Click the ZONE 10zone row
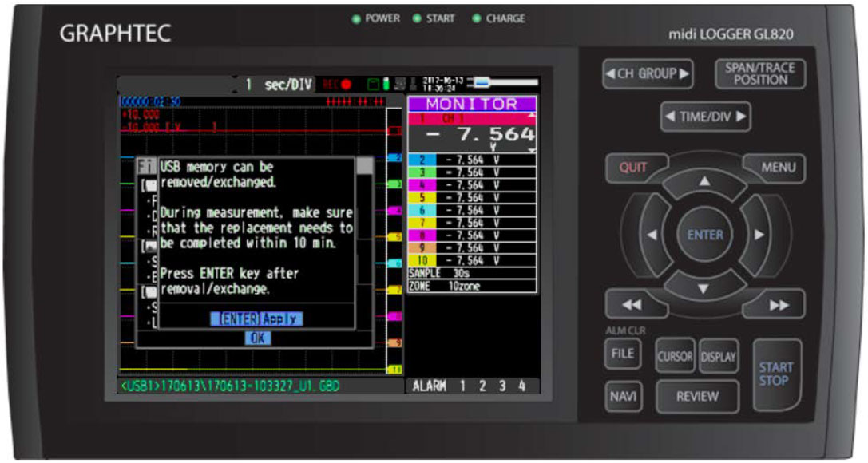Image resolution: width=868 pixels, height=463 pixels. [x=472, y=287]
